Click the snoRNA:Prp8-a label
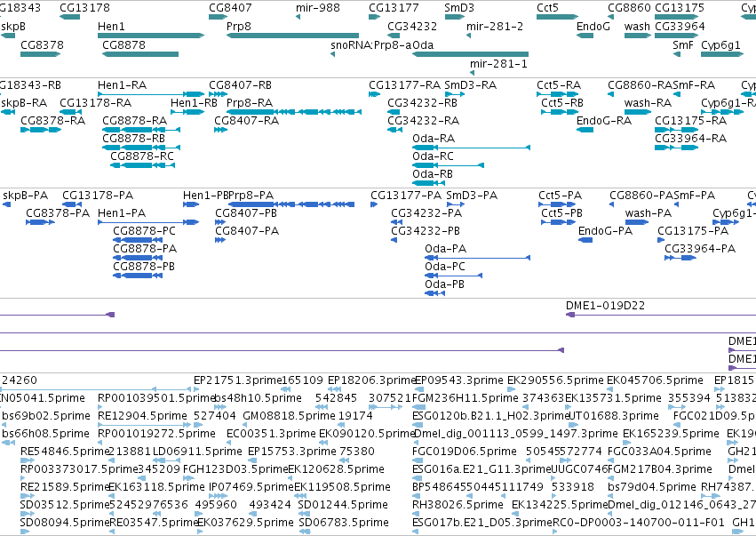This screenshot has width=756, height=536. pyautogui.click(x=371, y=44)
